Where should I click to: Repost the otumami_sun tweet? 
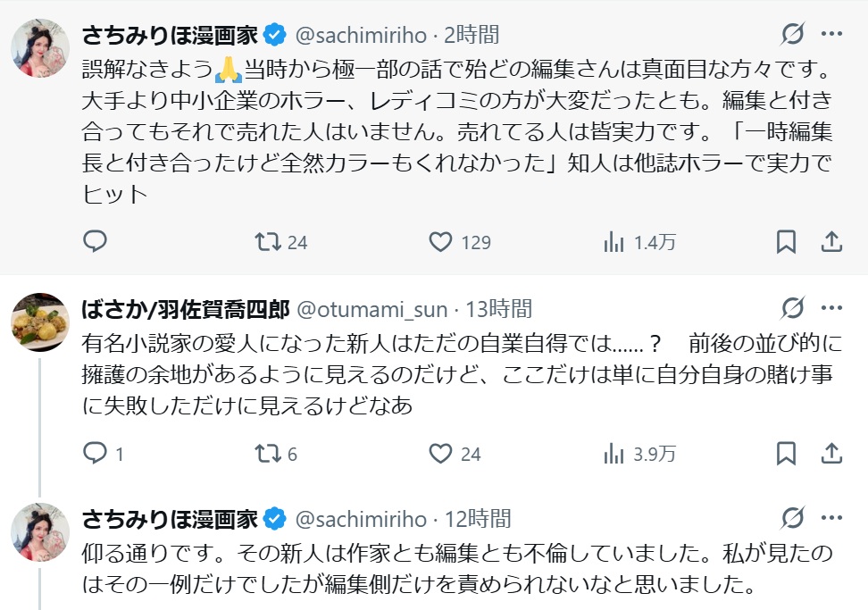coord(267,454)
